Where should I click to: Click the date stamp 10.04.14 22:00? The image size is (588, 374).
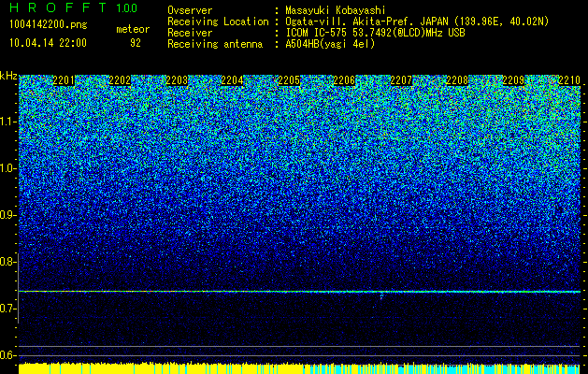(x=48, y=43)
